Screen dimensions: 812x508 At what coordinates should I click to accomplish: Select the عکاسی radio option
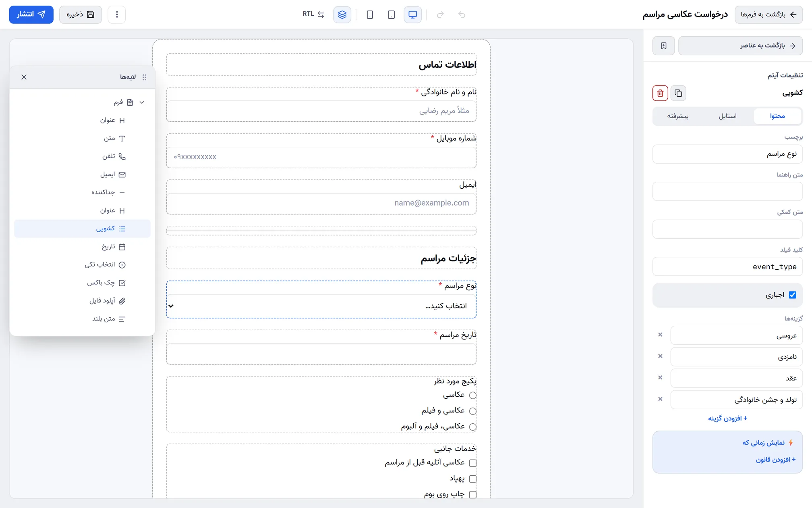click(473, 395)
